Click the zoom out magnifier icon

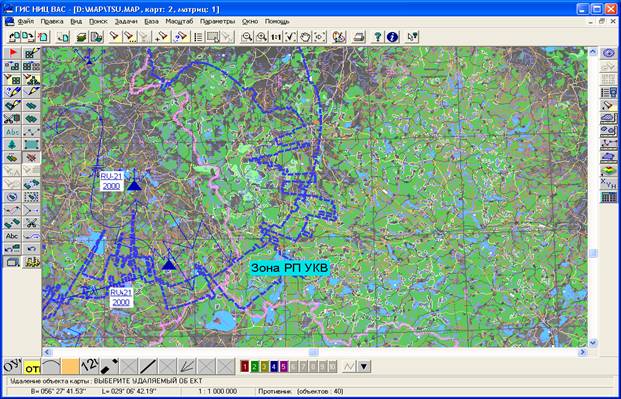(x=247, y=37)
